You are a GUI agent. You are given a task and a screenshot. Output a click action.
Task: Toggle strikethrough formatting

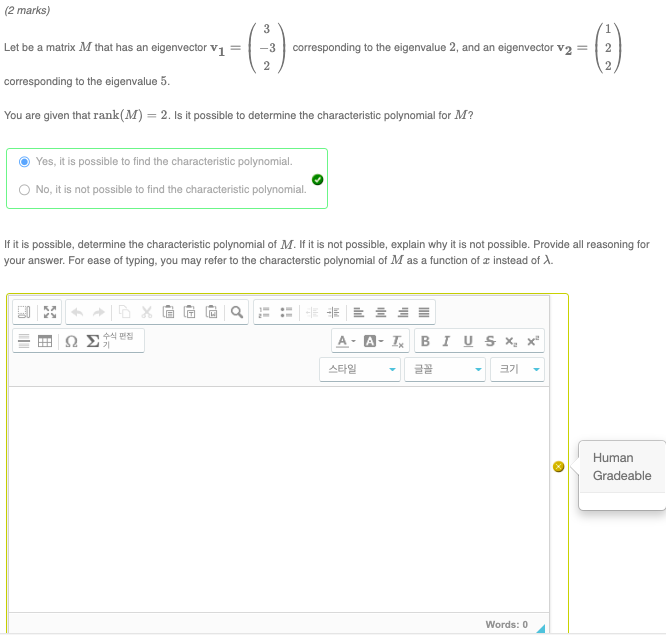(x=490, y=341)
